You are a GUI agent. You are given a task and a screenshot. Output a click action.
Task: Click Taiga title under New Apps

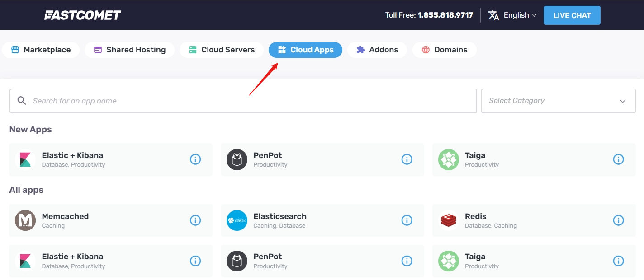[x=475, y=155]
